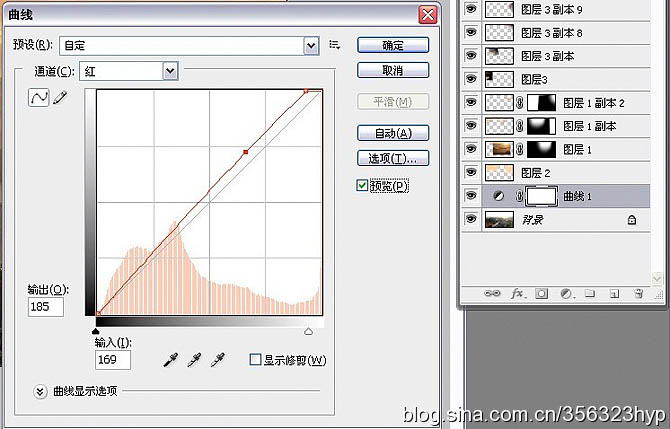Viewport: 670px width, 429px height.
Task: Click the disabled 平滑(M) button
Action: [x=393, y=102]
